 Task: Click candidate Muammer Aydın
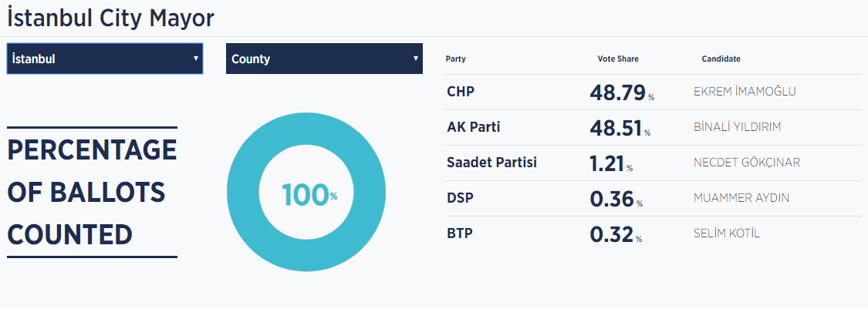[741, 198]
